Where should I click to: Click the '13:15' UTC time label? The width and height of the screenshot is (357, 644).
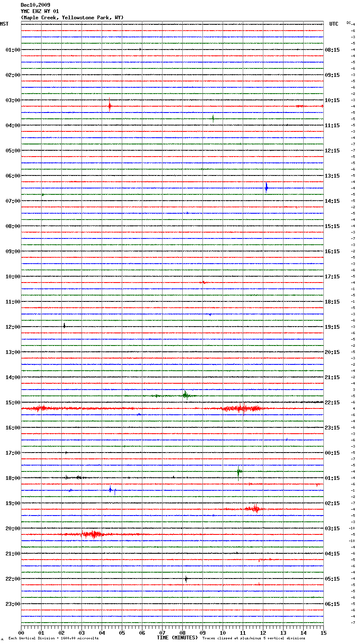(x=332, y=176)
